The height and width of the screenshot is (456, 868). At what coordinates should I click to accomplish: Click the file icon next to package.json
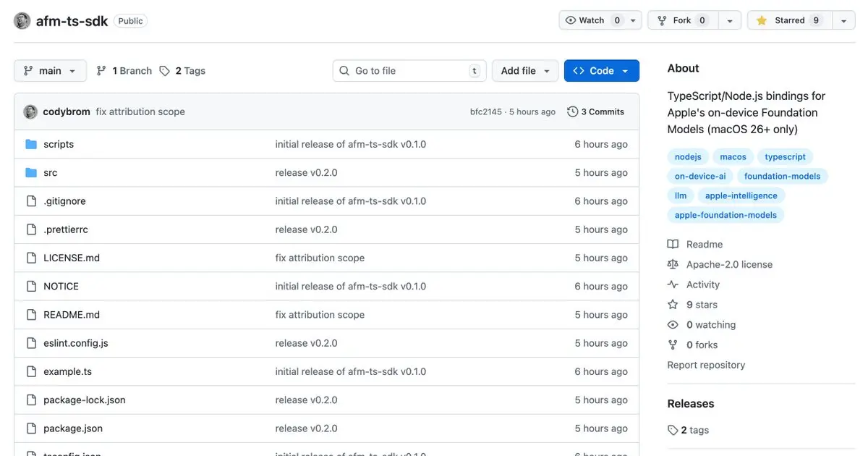31,428
